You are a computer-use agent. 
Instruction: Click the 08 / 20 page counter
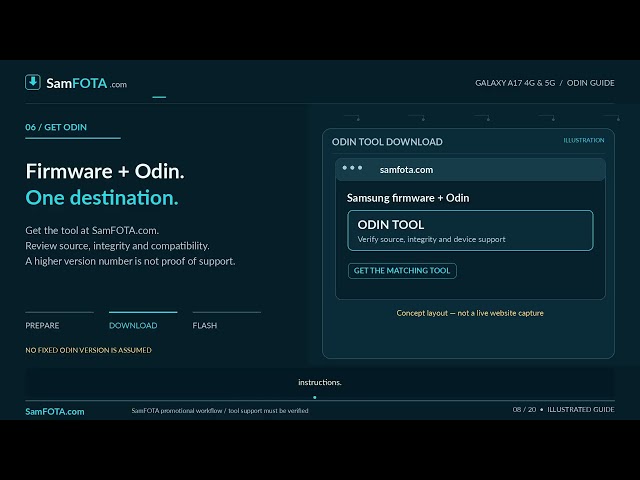click(524, 409)
